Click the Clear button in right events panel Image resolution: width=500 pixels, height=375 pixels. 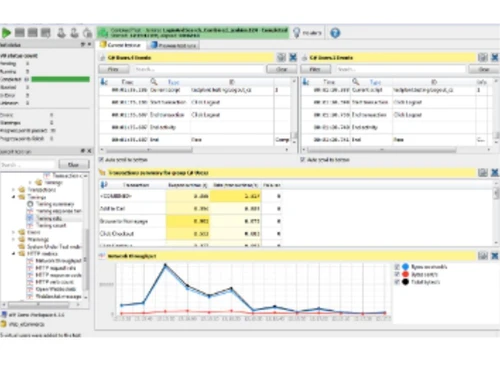(484, 69)
